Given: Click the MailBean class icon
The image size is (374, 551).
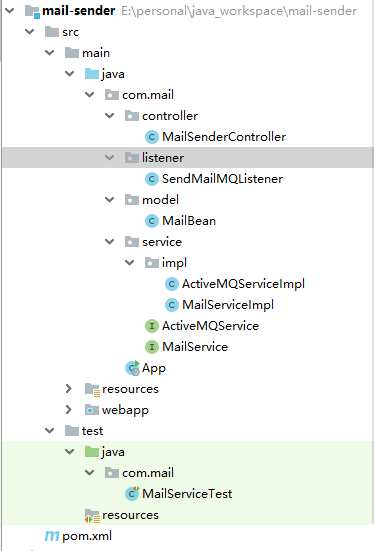Looking at the screenshot, I should tap(152, 221).
